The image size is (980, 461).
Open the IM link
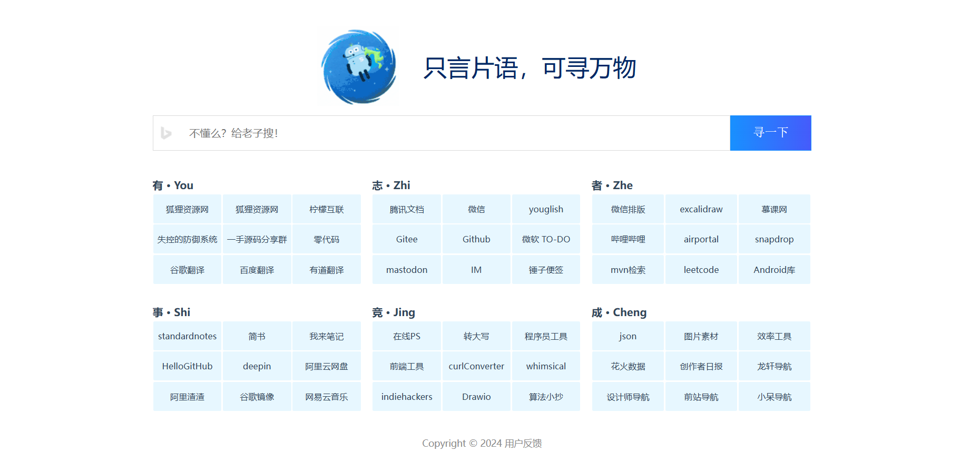476,270
